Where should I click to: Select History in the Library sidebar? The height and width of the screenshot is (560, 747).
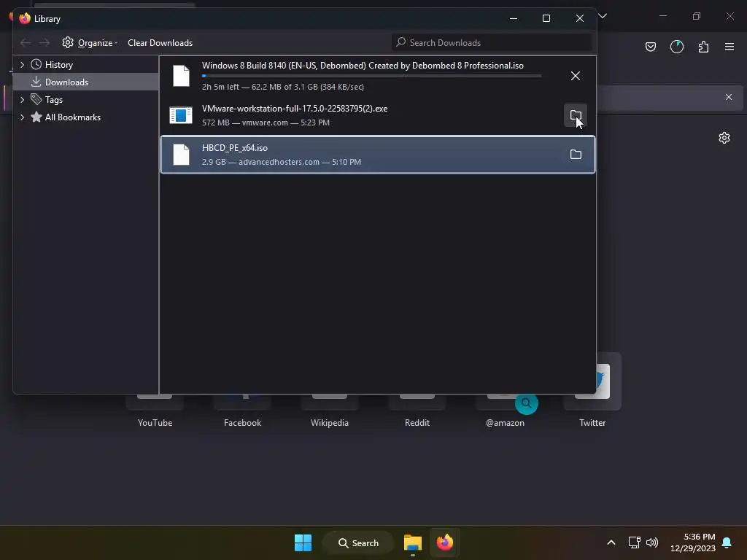[86, 64]
